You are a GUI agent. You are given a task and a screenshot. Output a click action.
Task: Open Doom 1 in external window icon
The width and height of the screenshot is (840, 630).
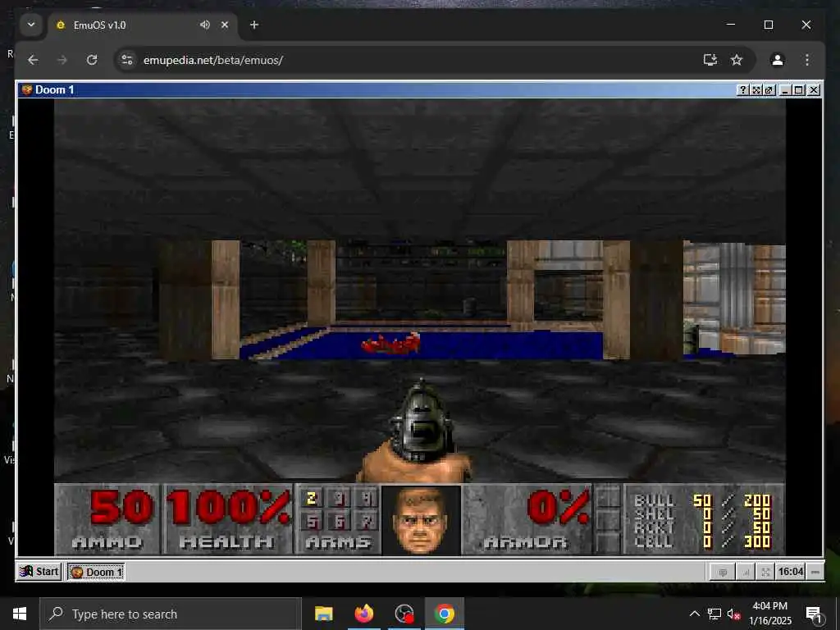[769, 90]
